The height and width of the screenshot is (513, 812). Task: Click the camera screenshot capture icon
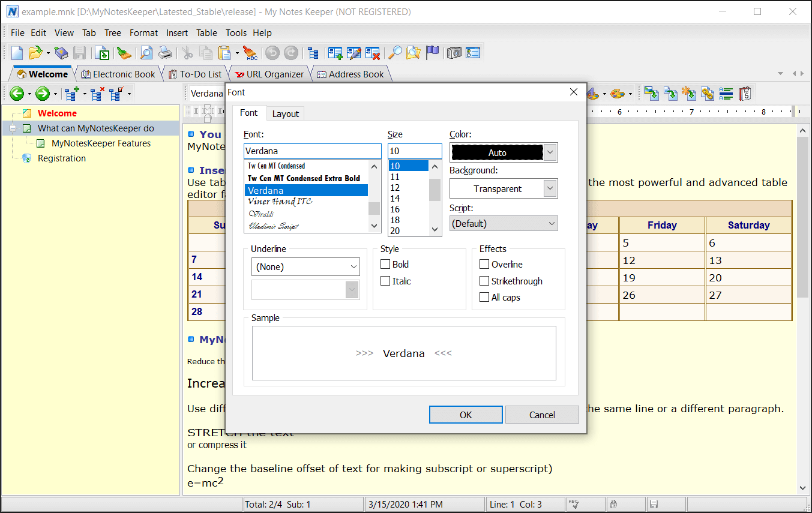coord(454,53)
